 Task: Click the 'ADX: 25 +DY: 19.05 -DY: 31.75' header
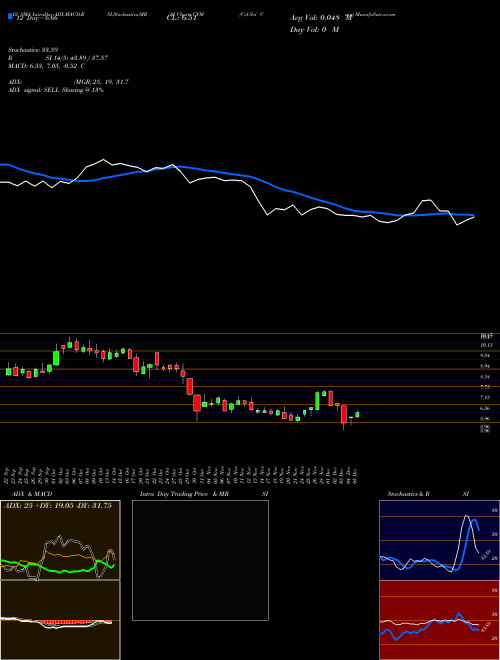57,506
